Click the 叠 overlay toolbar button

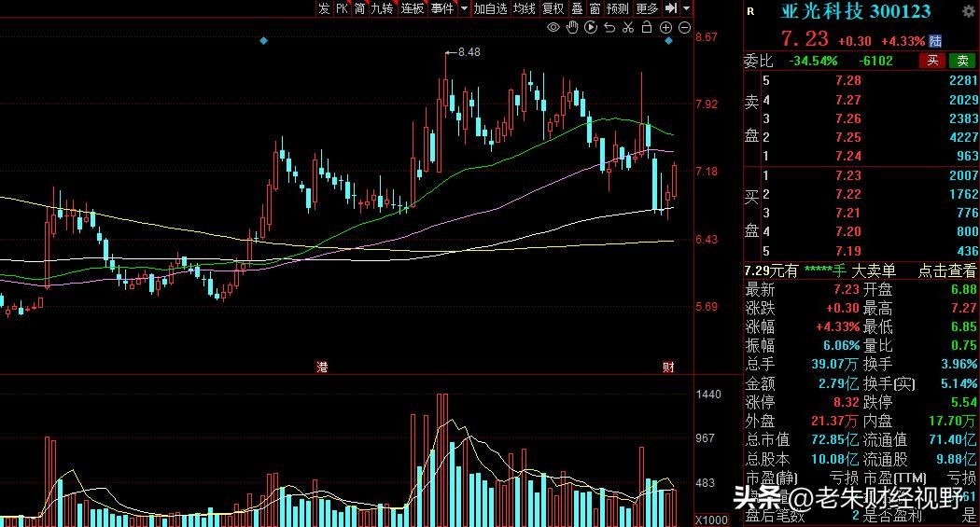pos(577,8)
